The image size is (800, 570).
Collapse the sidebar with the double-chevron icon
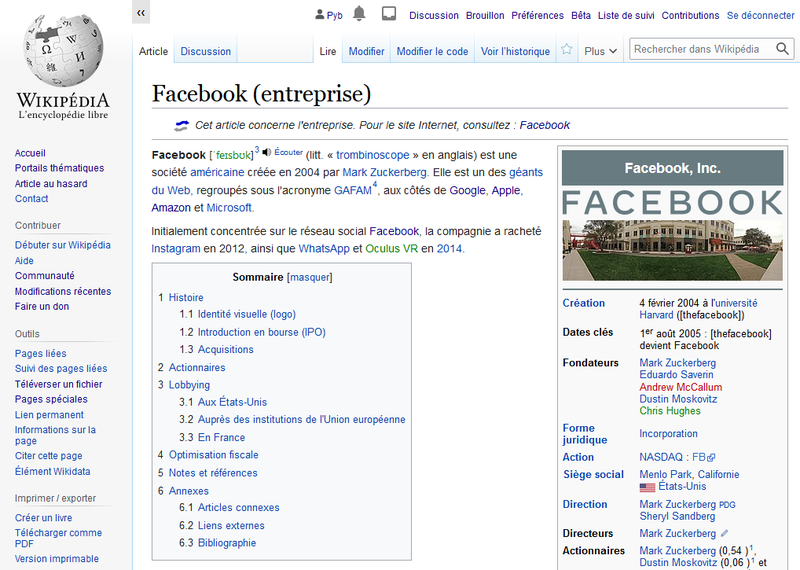[141, 13]
